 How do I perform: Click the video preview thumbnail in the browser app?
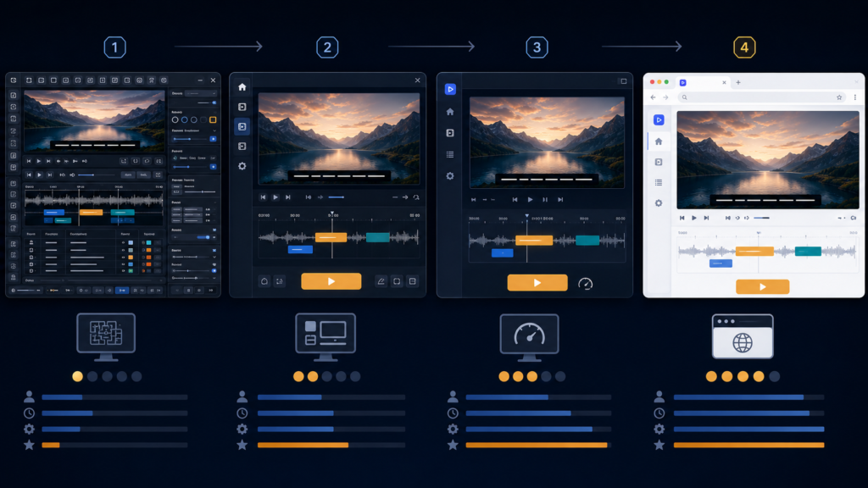tap(768, 160)
